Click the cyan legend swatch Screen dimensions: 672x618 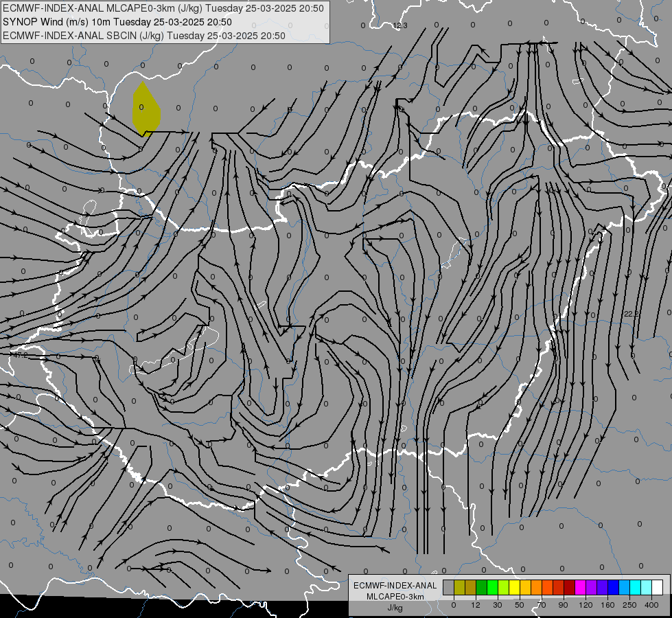(x=636, y=587)
